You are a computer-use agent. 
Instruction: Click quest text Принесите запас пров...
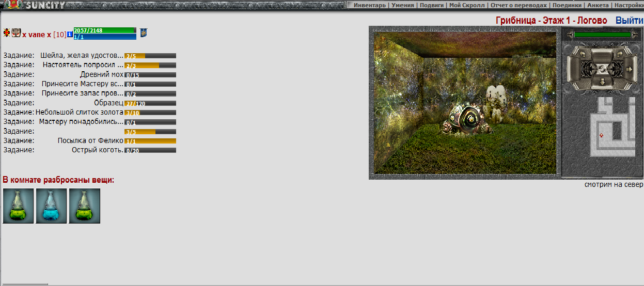83,93
